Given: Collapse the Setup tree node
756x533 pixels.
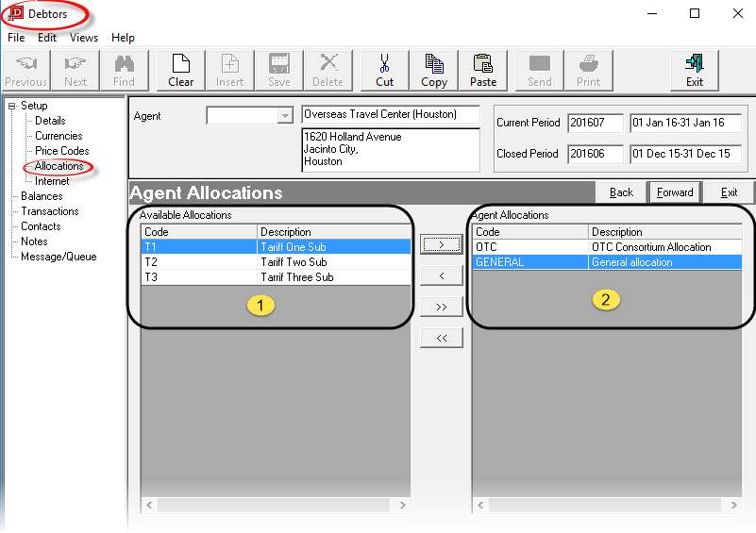Looking at the screenshot, I should (11, 106).
